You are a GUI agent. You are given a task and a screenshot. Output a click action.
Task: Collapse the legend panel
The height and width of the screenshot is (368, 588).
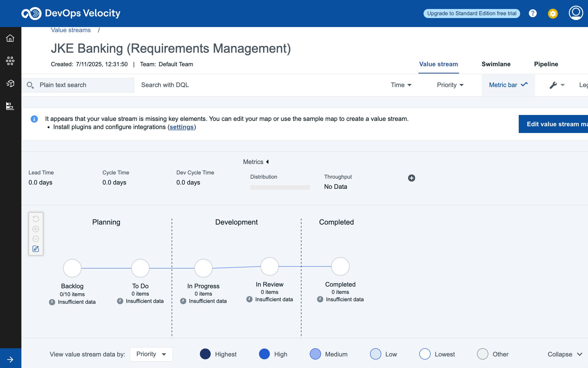[x=565, y=354]
